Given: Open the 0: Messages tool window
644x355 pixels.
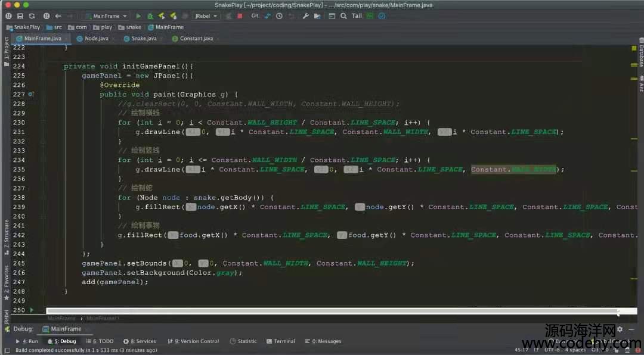Looking at the screenshot, I should 323,341.
